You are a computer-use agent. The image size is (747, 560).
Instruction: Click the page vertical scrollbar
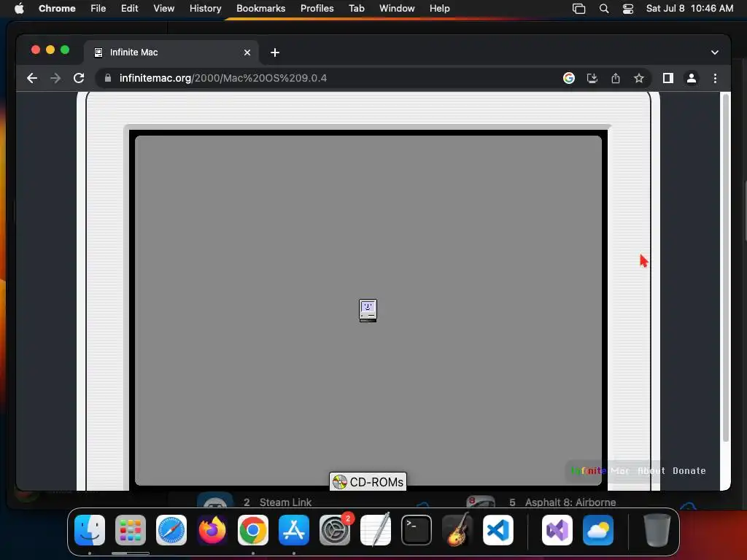726,268
